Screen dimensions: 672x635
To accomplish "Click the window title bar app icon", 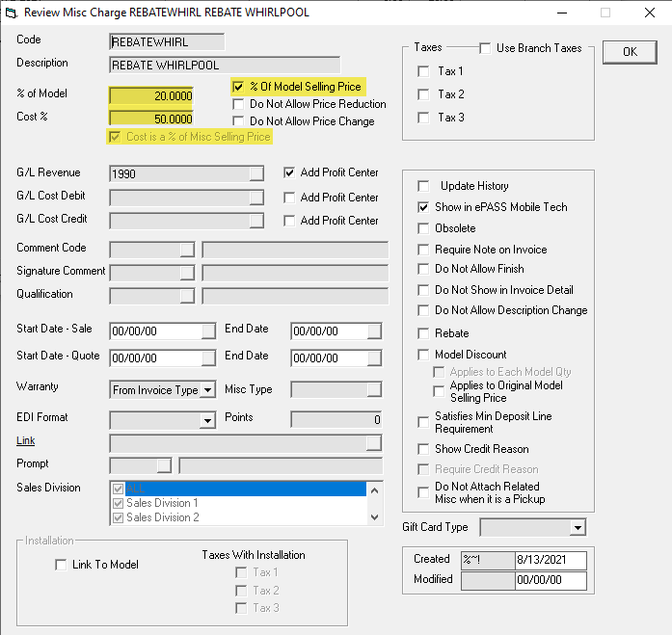I will (x=12, y=13).
